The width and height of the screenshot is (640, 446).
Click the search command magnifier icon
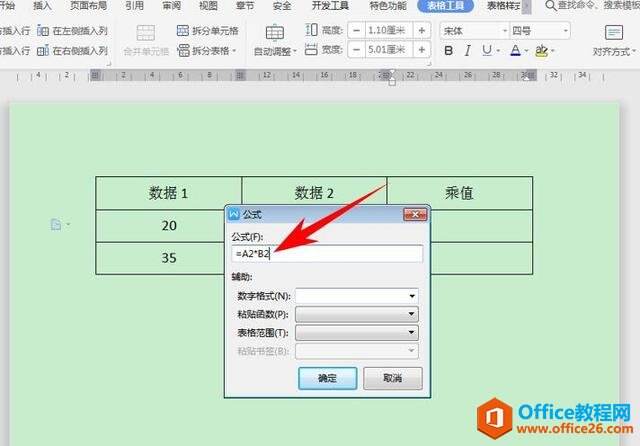point(551,6)
